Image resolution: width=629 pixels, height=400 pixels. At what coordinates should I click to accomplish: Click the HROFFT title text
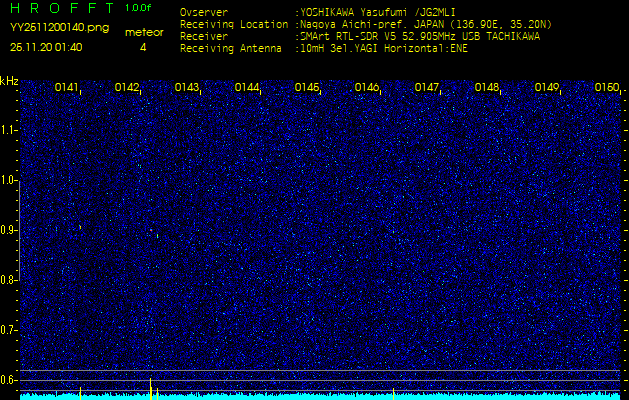tap(63, 8)
